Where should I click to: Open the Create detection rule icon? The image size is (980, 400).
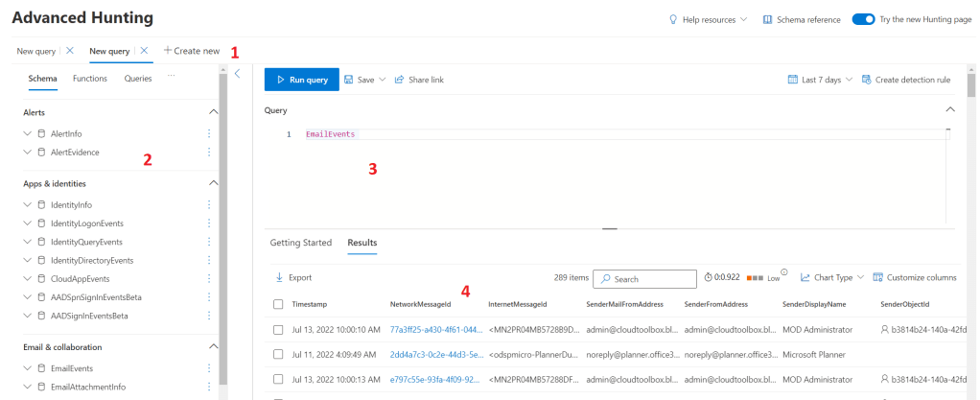click(x=866, y=80)
